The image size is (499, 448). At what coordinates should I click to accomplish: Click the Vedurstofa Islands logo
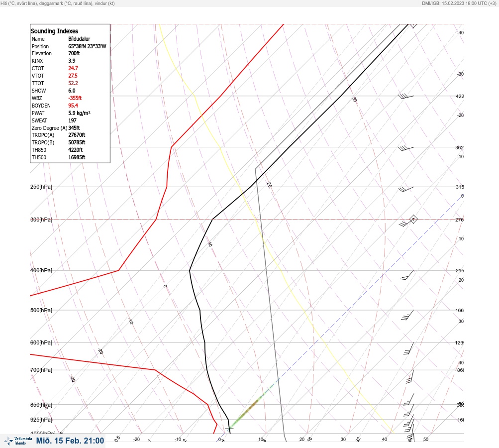(18, 441)
